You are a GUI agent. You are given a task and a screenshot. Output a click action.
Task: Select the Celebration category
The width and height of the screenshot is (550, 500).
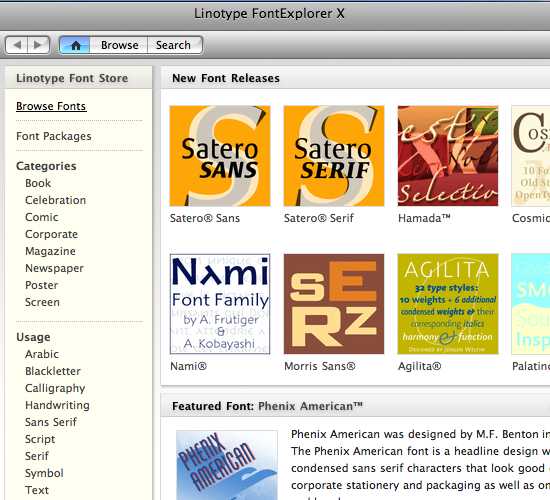point(55,200)
